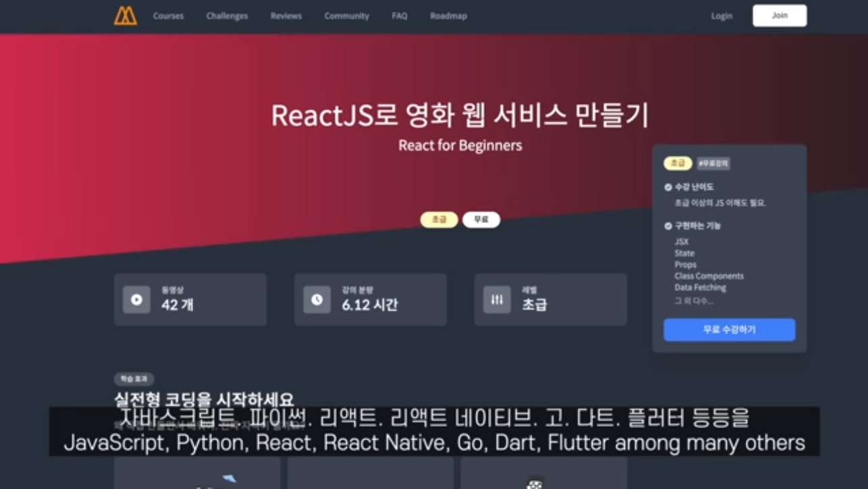
Task: Click the check icon beside 구현하는 기능
Action: point(668,226)
